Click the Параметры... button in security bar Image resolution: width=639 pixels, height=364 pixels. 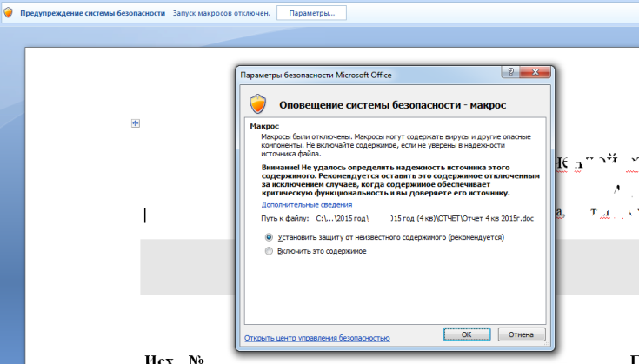point(311,13)
